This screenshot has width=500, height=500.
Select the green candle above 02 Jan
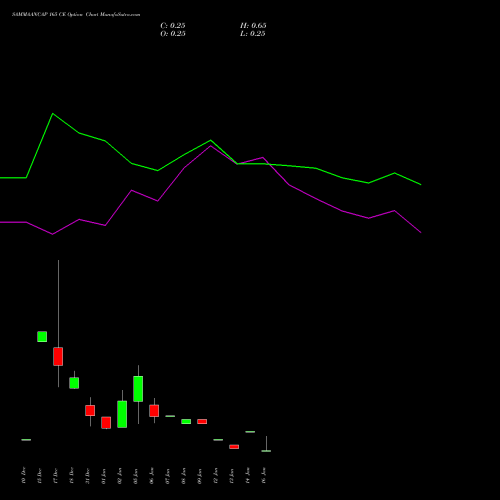(x=122, y=414)
